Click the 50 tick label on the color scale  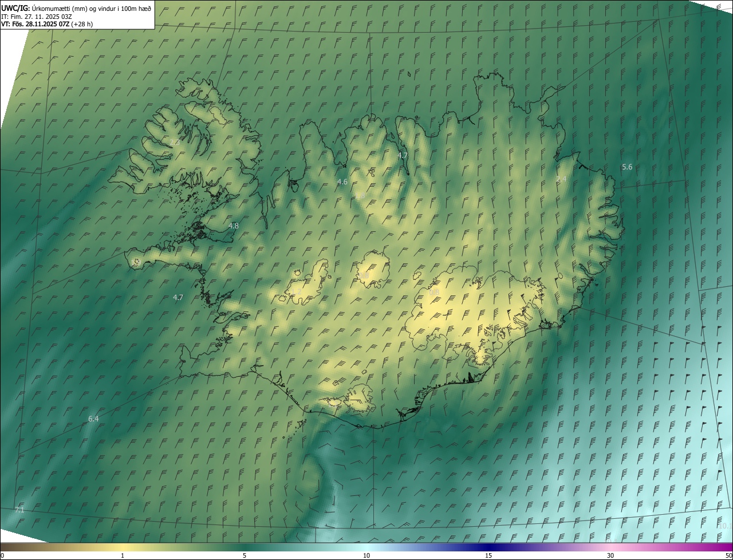coord(728,555)
